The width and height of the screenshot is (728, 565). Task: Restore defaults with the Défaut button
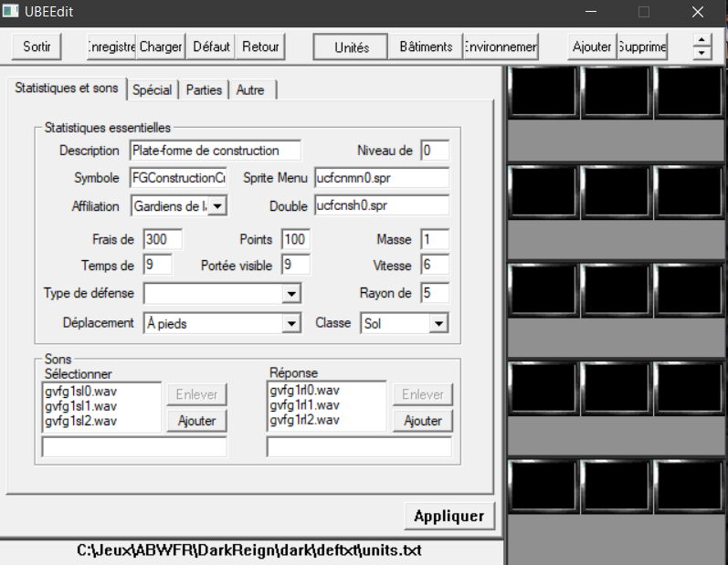pyautogui.click(x=211, y=47)
